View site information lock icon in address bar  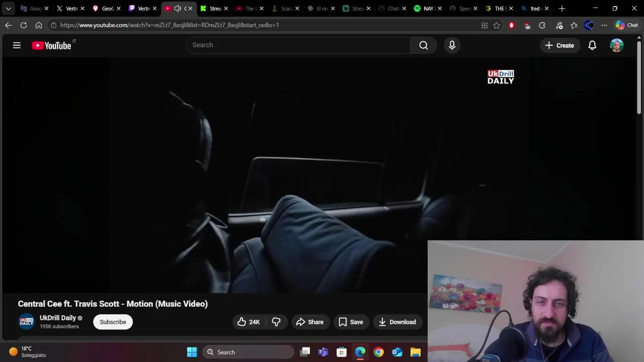point(54,25)
